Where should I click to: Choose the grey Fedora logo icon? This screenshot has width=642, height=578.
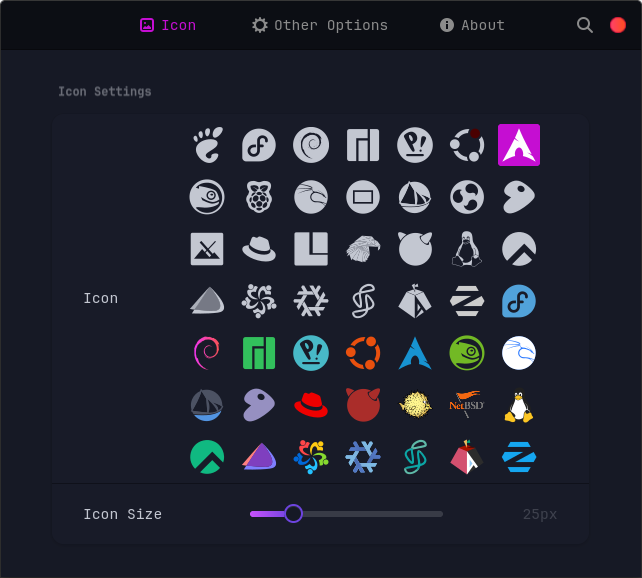click(x=259, y=145)
